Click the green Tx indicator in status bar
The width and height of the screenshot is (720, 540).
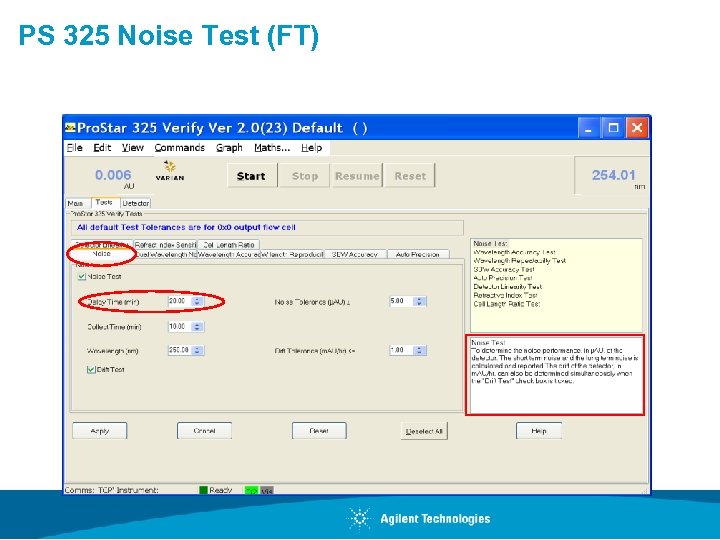(251, 490)
